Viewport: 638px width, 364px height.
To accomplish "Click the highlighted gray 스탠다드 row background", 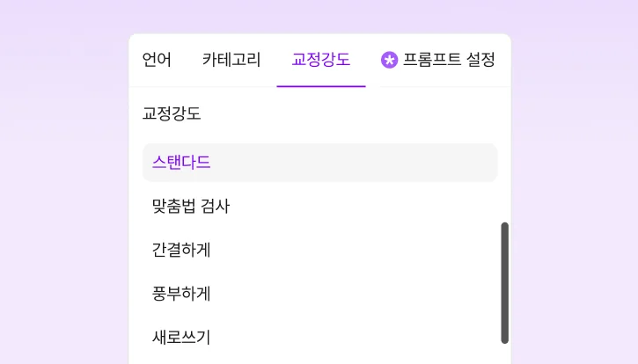I will pos(370,163).
